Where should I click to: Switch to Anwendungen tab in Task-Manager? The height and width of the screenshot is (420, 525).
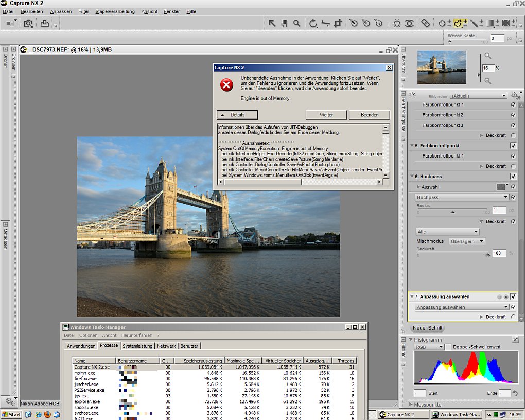(81, 346)
